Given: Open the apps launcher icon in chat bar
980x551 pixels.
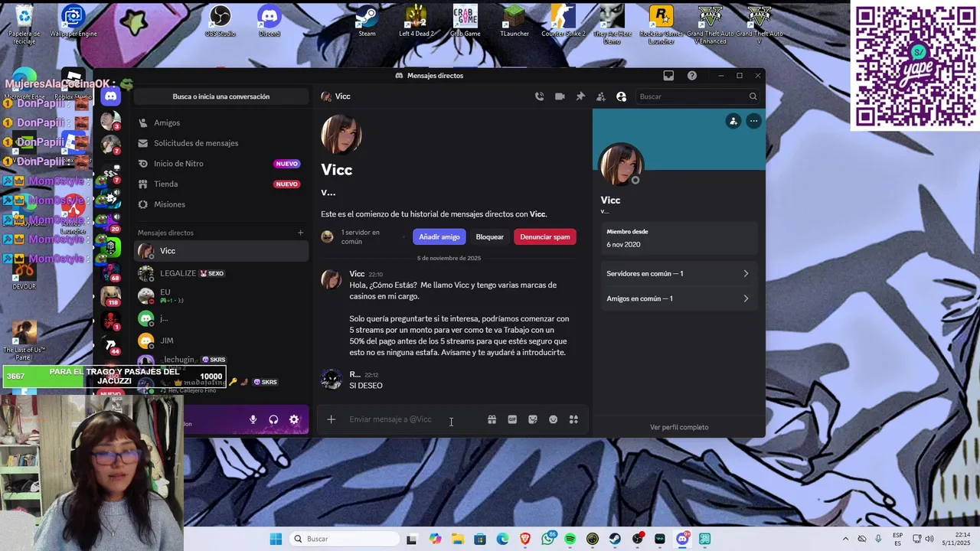Looking at the screenshot, I should (x=573, y=419).
